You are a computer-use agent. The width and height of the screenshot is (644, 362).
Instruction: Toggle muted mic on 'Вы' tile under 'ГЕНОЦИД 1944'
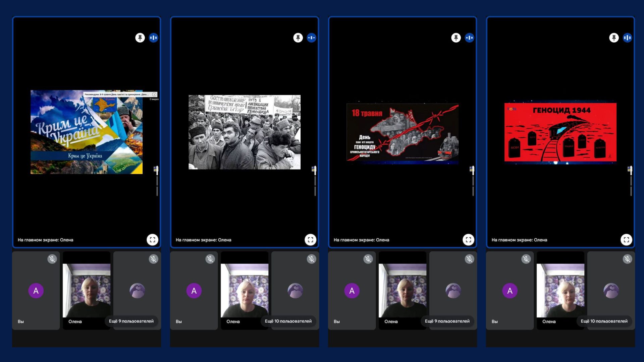(526, 259)
